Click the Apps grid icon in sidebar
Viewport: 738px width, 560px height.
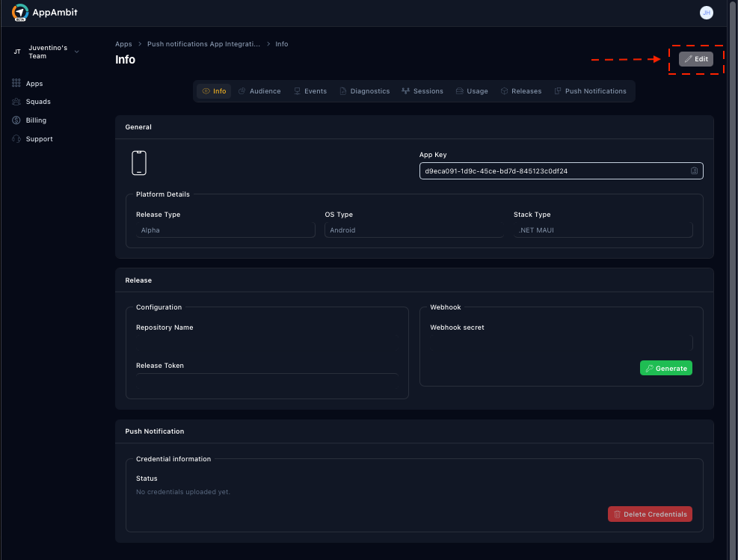(x=16, y=84)
